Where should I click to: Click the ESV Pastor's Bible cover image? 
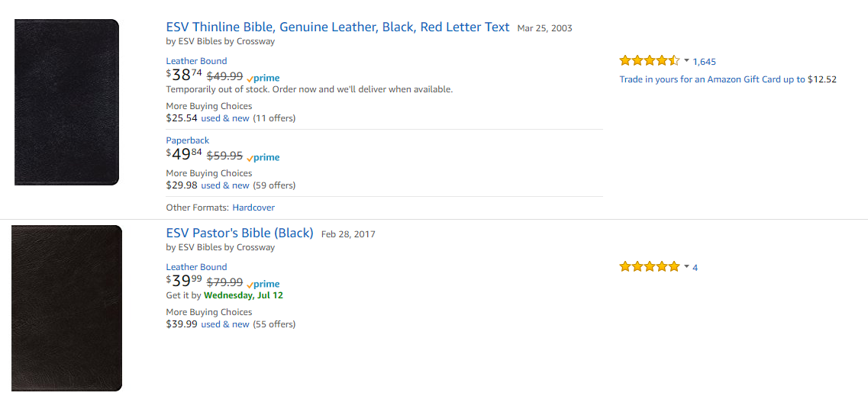point(66,307)
